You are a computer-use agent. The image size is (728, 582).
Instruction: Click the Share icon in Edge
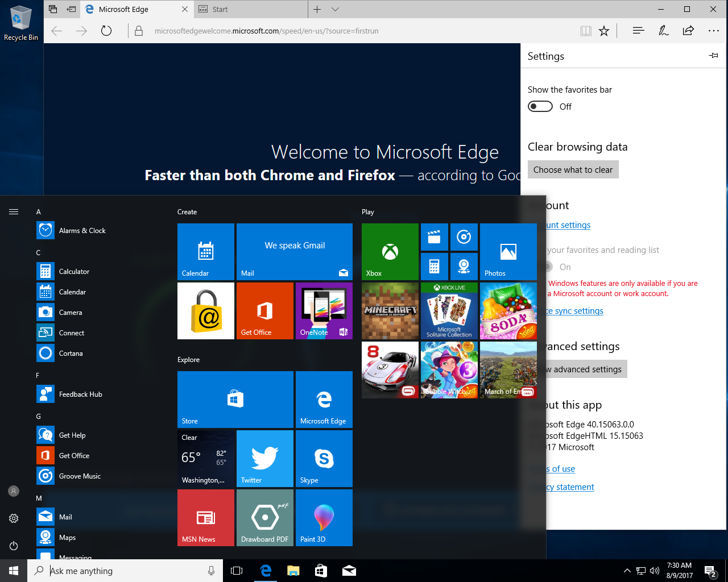click(688, 31)
